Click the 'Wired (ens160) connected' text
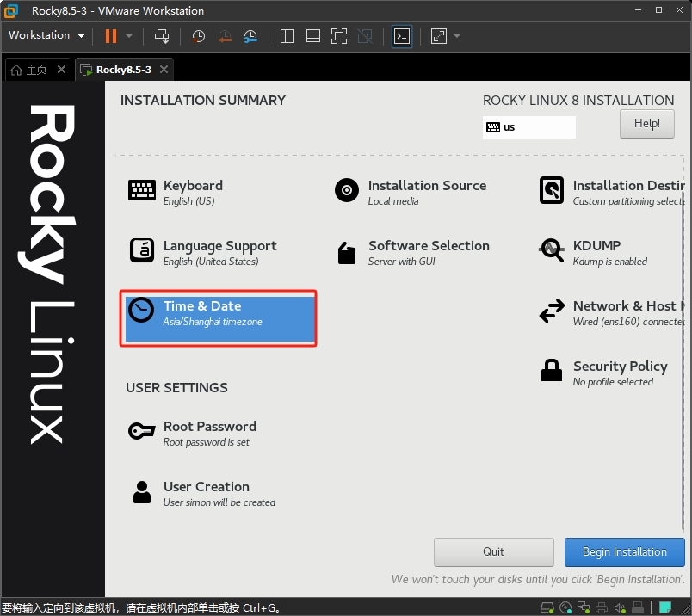The image size is (692, 616). [628, 322]
